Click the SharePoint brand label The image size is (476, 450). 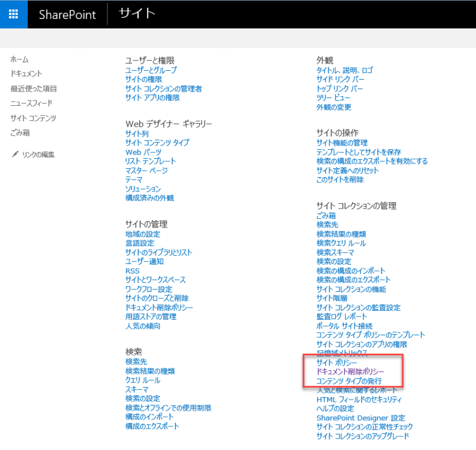[x=67, y=14]
